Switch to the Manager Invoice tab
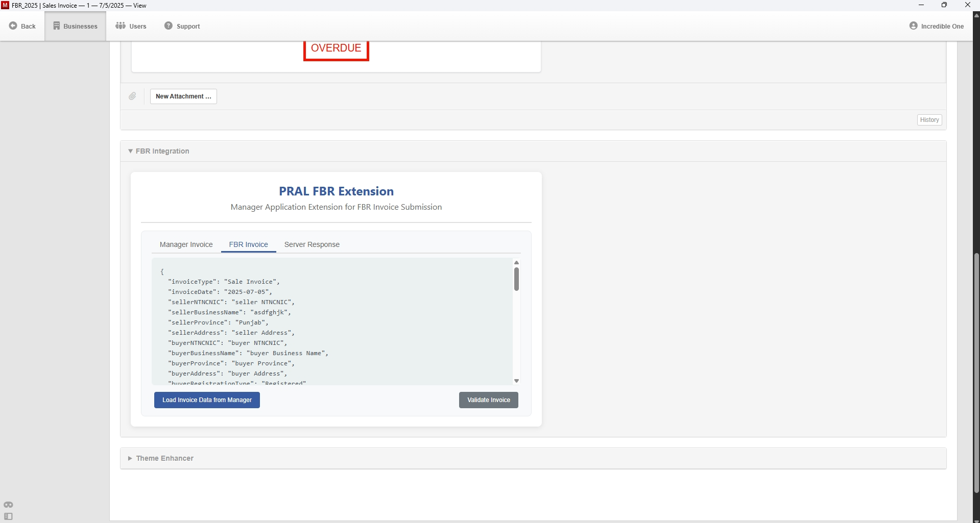The image size is (980, 523). click(x=186, y=244)
